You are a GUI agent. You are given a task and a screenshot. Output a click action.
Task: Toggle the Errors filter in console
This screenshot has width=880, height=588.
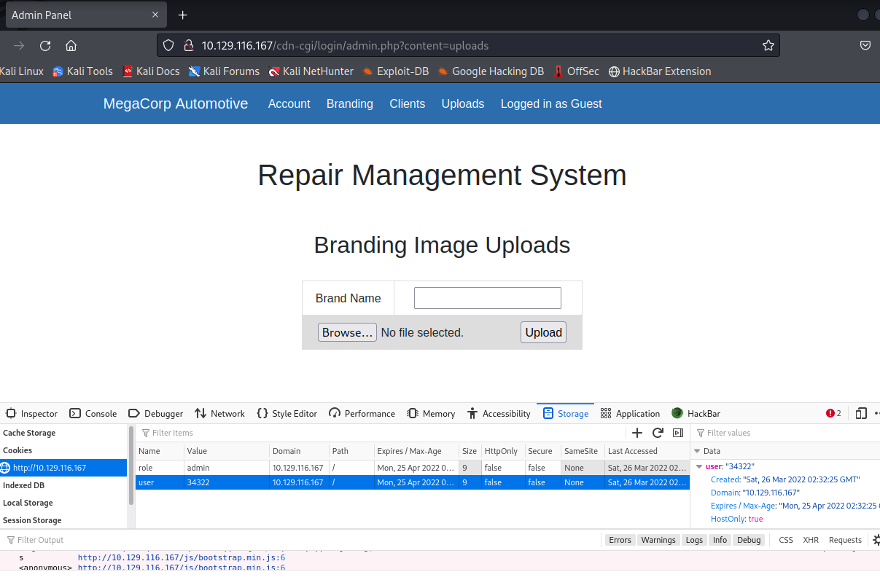click(620, 540)
